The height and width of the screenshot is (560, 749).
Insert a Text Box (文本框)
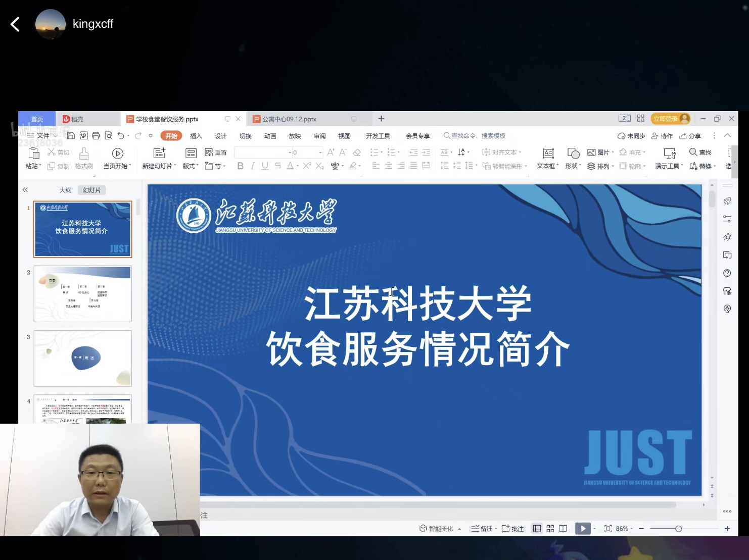[x=548, y=158]
